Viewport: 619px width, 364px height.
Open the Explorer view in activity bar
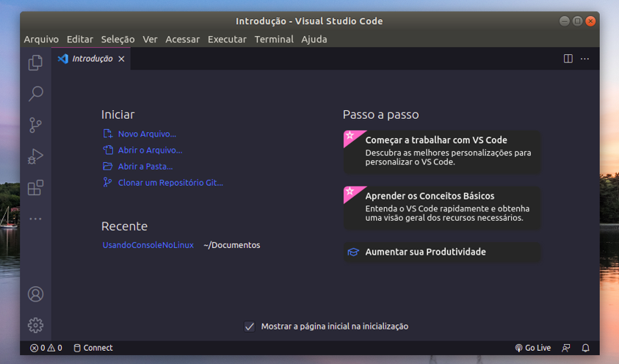pos(35,62)
